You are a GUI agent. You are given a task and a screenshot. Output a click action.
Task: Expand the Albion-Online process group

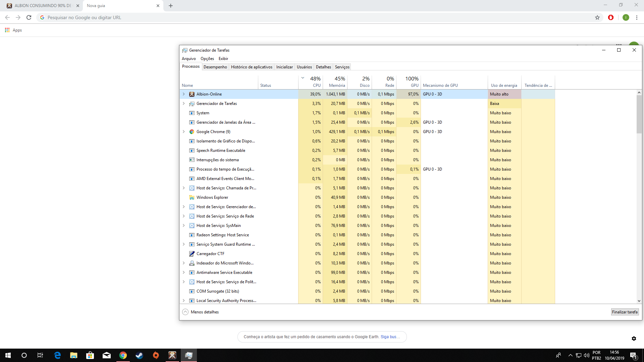(184, 94)
